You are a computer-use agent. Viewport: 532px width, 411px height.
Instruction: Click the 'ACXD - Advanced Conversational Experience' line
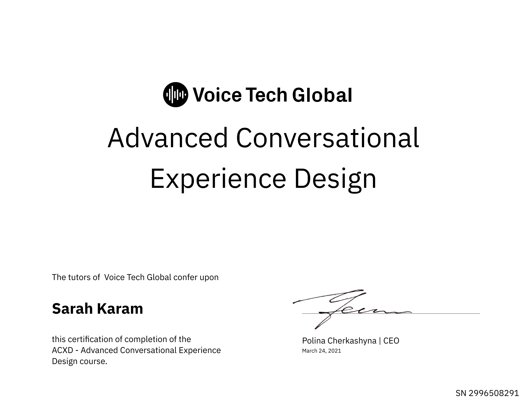click(136, 350)
